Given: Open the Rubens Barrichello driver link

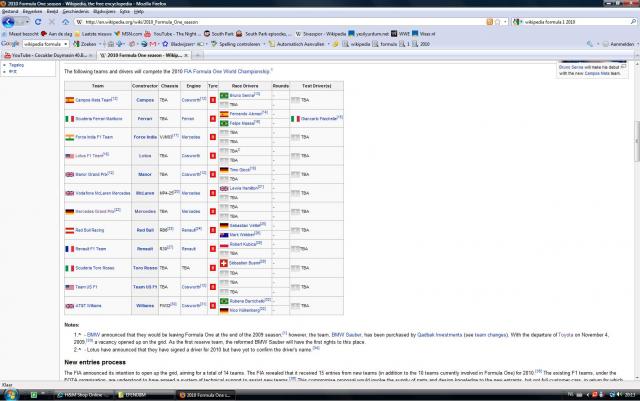Looking at the screenshot, I should [x=247, y=301].
